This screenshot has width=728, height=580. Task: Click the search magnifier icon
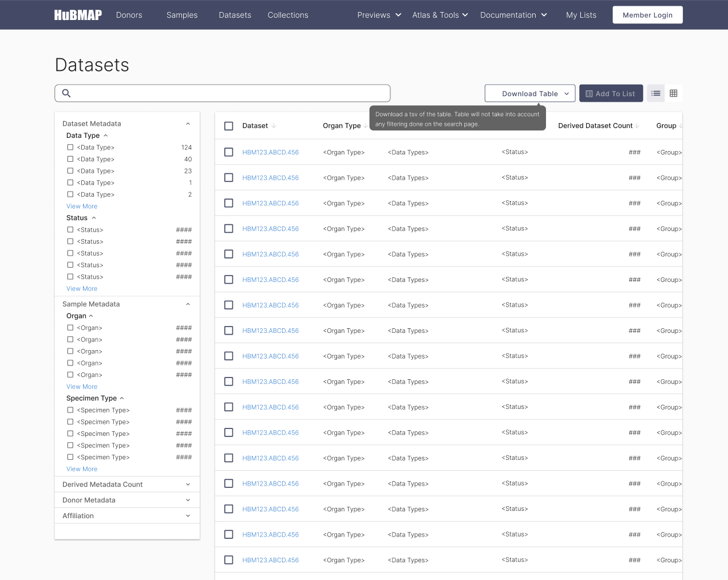tap(66, 93)
